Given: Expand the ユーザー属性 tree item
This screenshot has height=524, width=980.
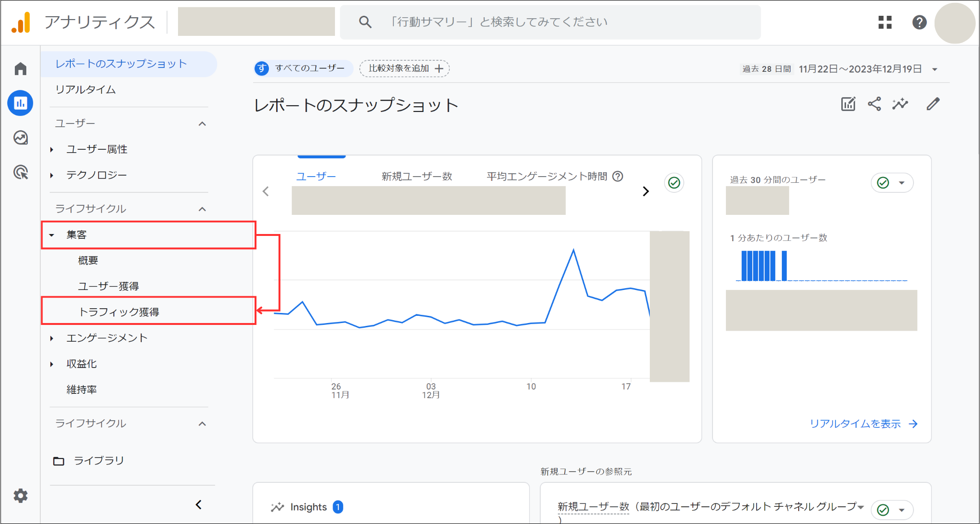Looking at the screenshot, I should 52,150.
